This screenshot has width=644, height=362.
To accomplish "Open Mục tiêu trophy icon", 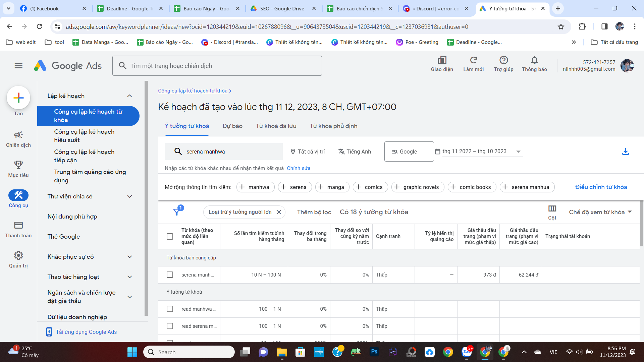I will point(18,165).
